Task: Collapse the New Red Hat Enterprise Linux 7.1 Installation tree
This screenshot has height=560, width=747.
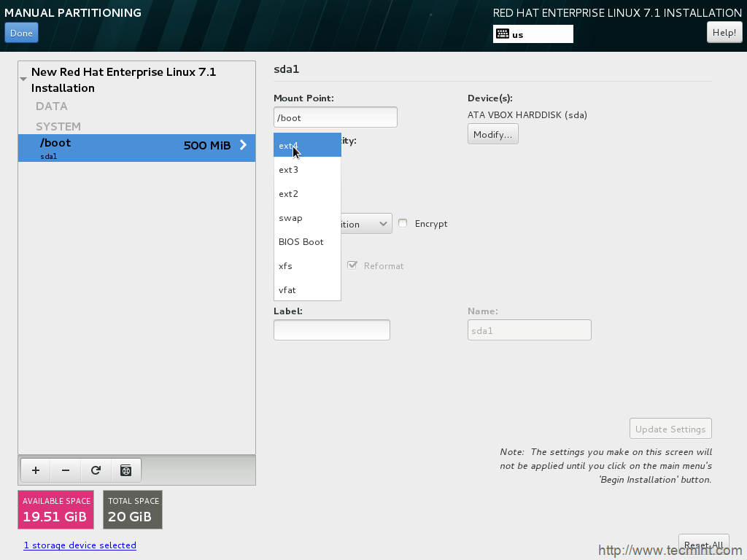Action: (x=23, y=79)
